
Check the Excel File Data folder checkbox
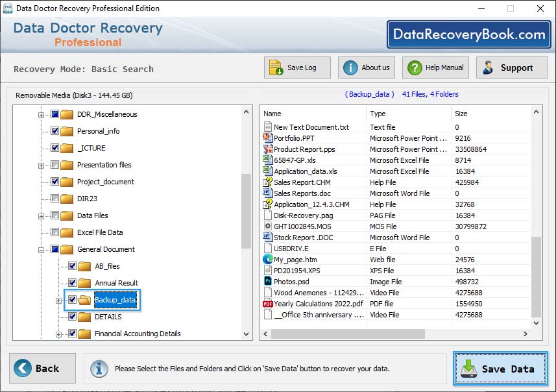click(x=55, y=232)
